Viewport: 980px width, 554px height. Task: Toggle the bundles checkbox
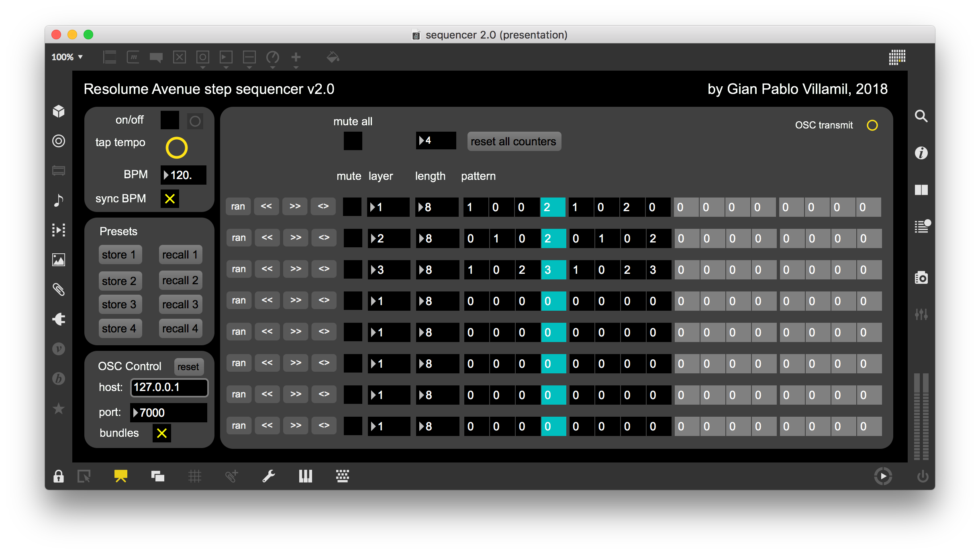point(162,433)
